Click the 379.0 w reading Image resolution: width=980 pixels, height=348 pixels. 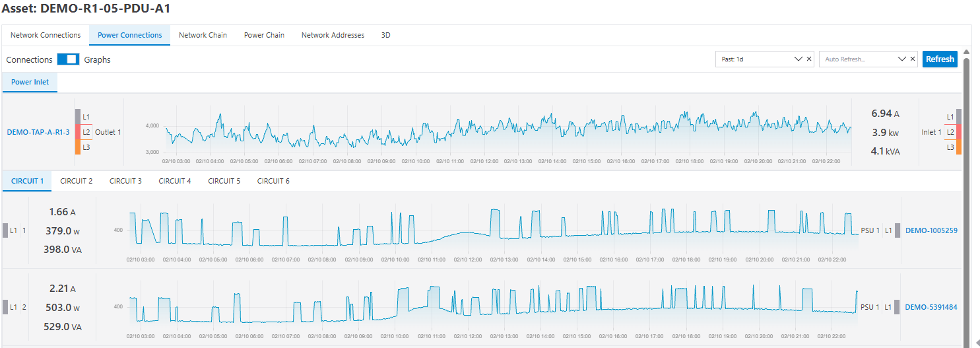63,230
